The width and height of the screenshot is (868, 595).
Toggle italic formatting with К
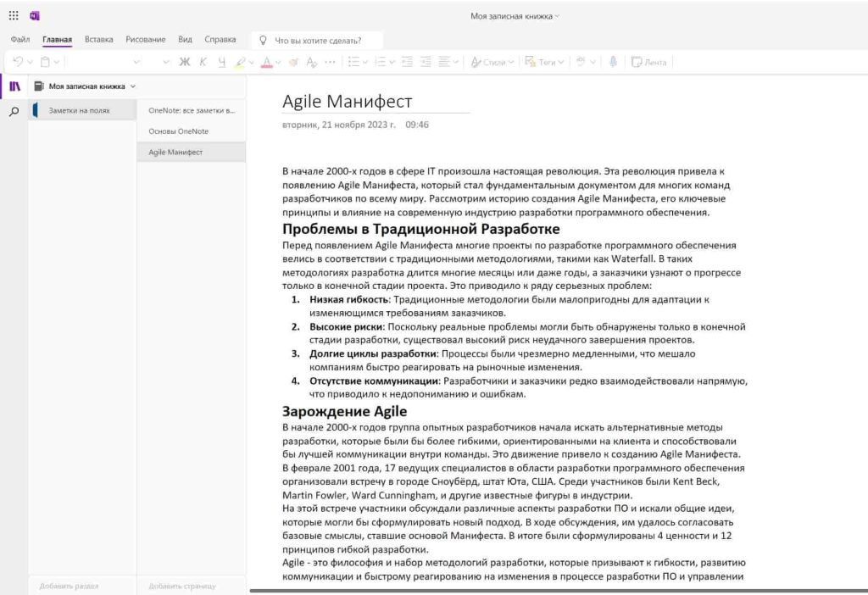coord(203,62)
